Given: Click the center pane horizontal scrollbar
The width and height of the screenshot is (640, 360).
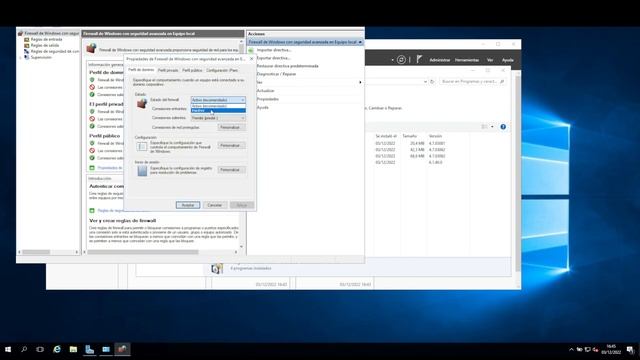Looking at the screenshot, I should pyautogui.click(x=142, y=252).
